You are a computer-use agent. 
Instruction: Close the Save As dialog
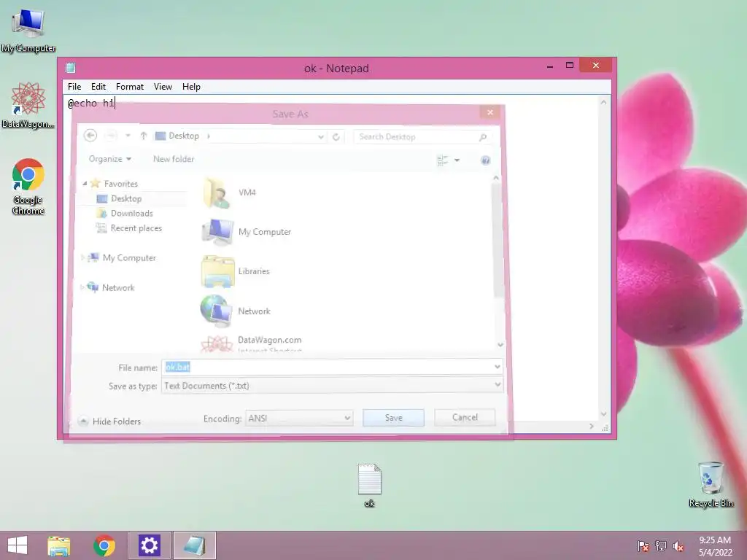(489, 112)
